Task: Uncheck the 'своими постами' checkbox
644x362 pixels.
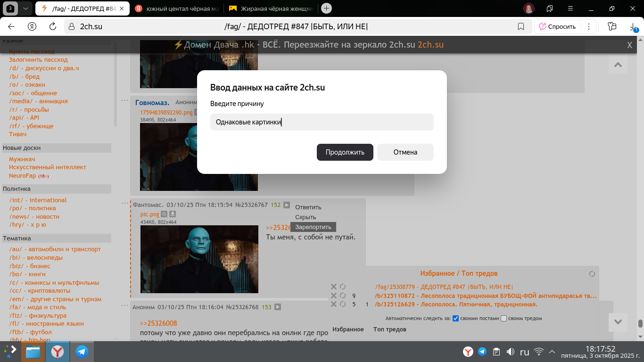Action: (456, 318)
